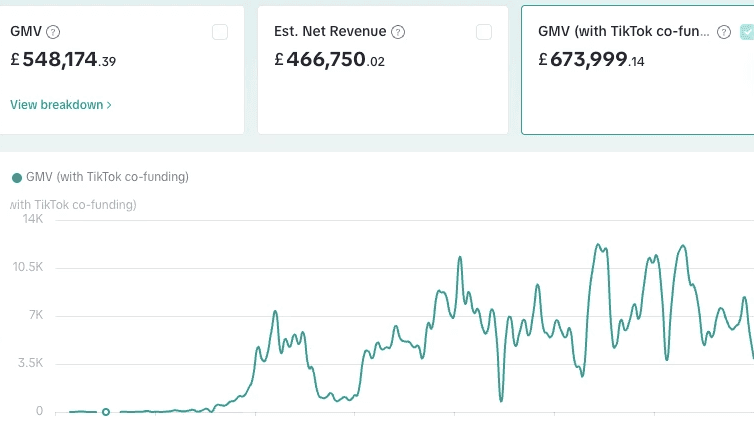This screenshot has height=421, width=754.
Task: Enable the GMV card checkbox
Action: click(x=220, y=32)
